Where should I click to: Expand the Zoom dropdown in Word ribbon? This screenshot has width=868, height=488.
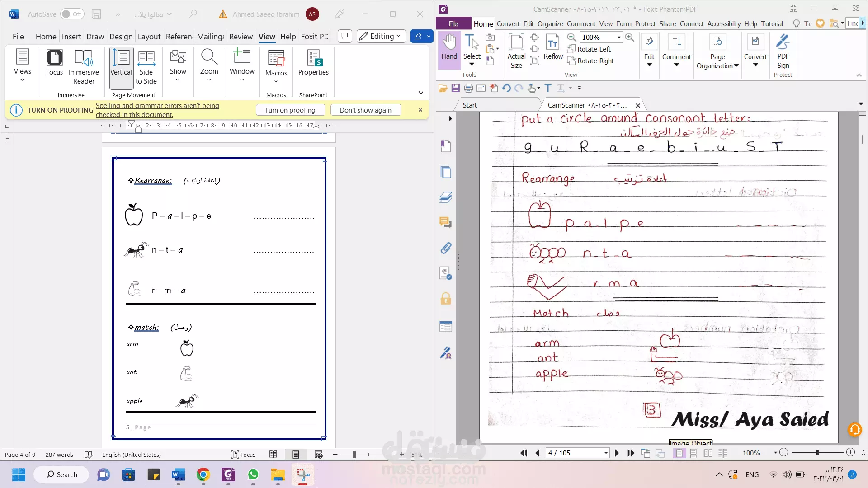209,66
